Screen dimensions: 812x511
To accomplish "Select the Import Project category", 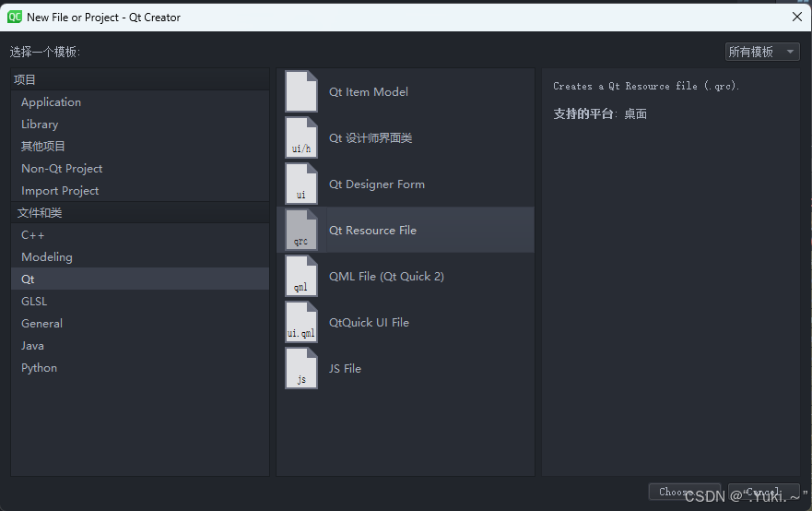I will 140,191.
